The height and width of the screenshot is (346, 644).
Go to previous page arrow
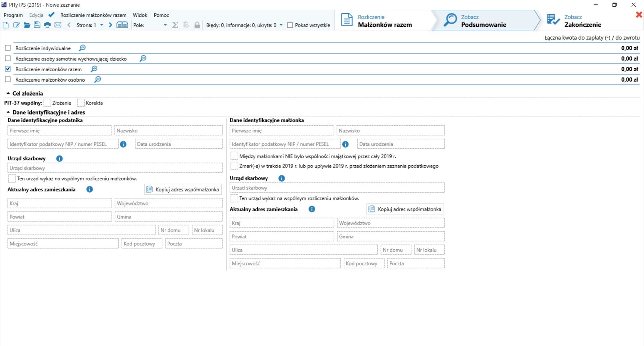[69, 25]
